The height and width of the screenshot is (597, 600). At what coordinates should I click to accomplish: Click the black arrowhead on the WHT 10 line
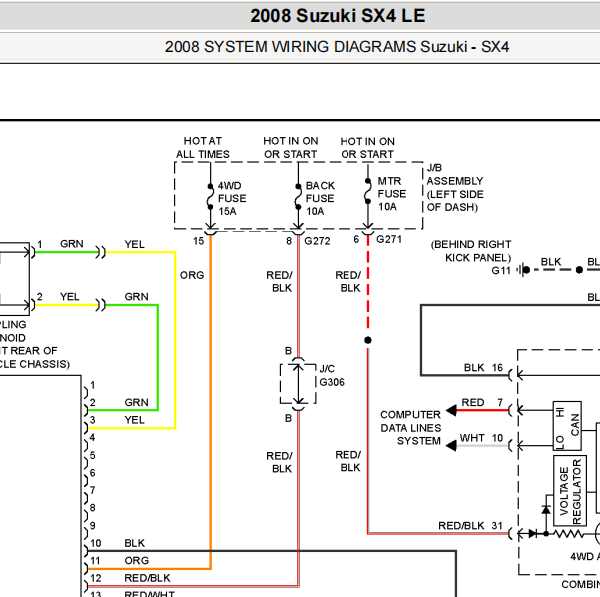click(451, 446)
